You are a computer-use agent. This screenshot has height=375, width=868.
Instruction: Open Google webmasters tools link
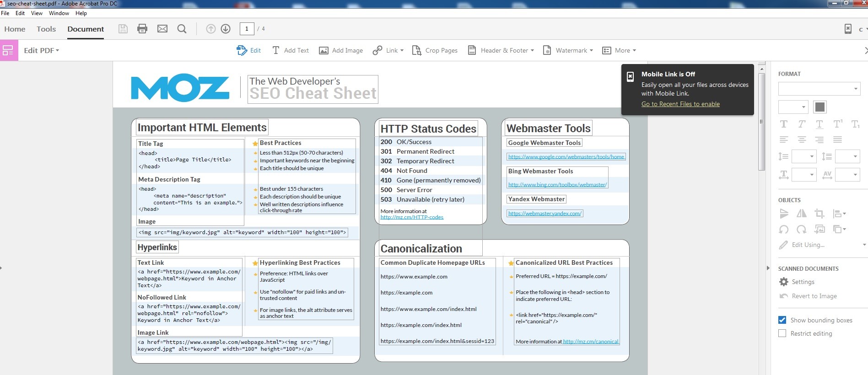[566, 157]
